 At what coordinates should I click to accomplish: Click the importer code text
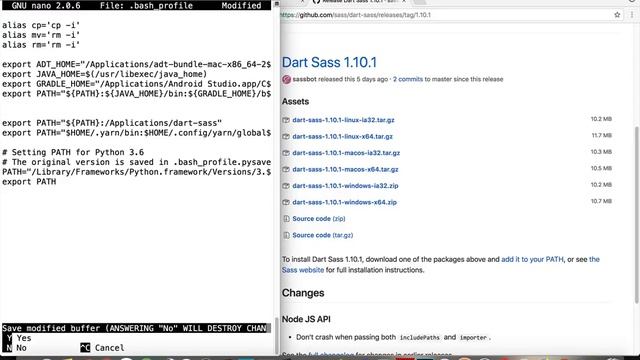click(x=473, y=338)
